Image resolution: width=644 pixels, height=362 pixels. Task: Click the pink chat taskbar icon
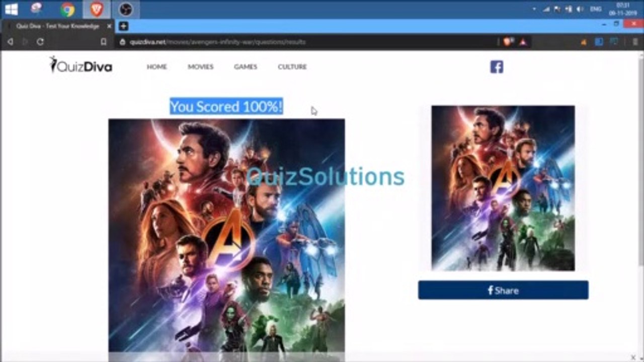[37, 9]
